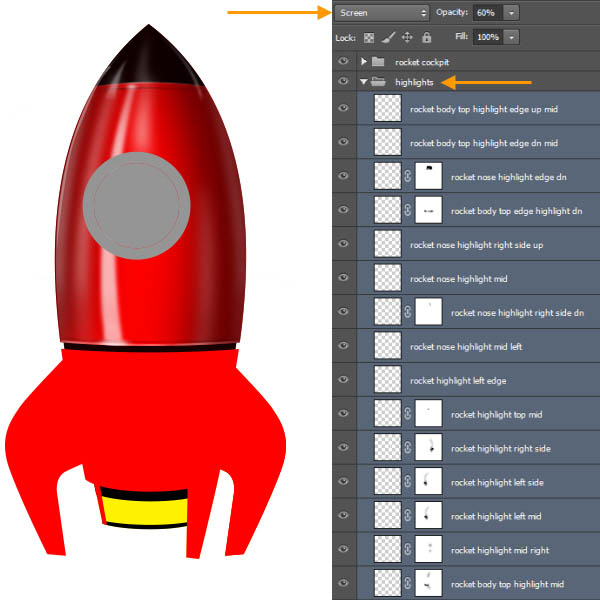Open the Opacity slider dropdown arrow
This screenshot has width=600, height=600.
pos(512,12)
